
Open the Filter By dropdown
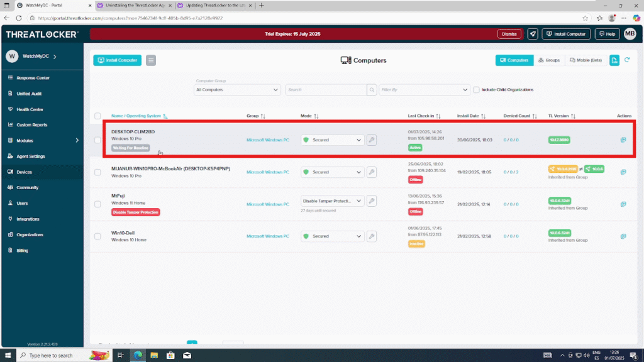pos(424,90)
